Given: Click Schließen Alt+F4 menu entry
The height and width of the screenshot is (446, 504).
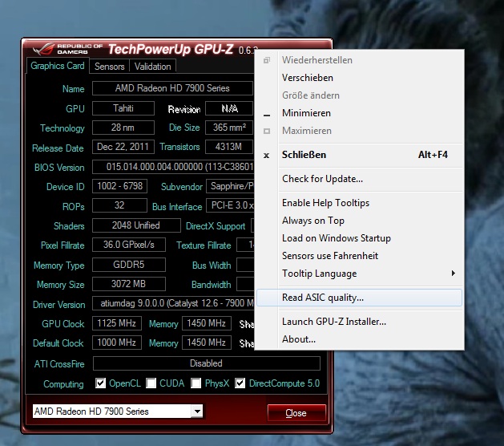Looking at the screenshot, I should click(x=359, y=155).
